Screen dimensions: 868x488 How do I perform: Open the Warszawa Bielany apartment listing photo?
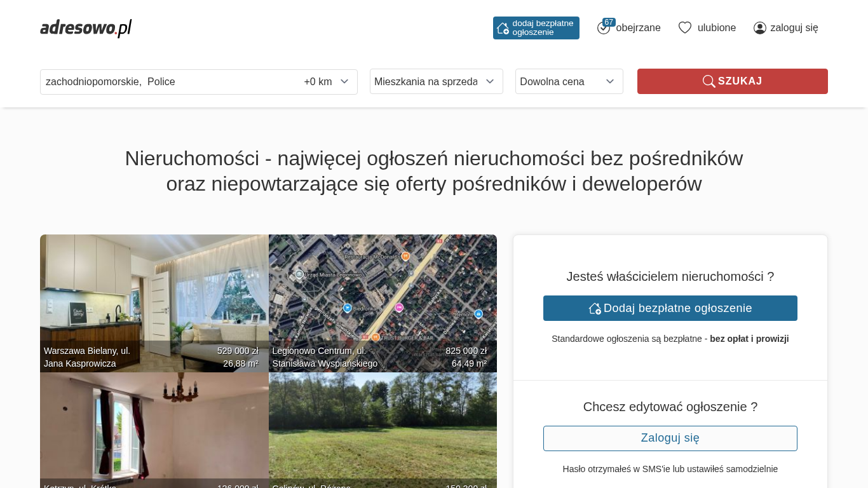154,292
